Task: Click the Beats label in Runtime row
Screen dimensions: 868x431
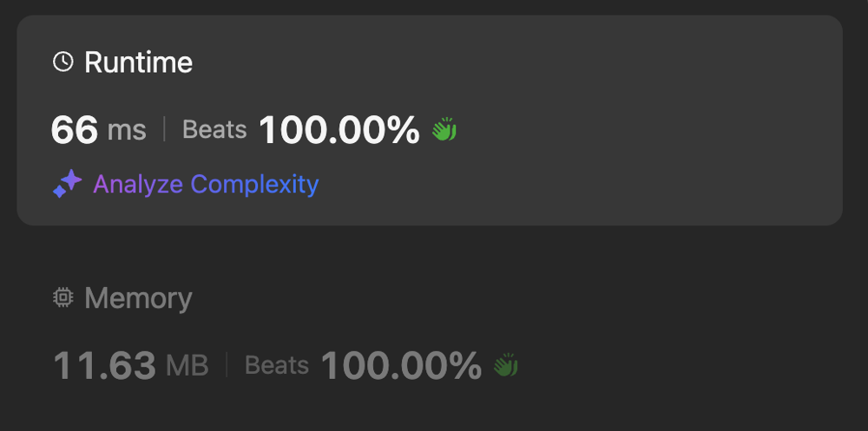Action: pos(214,130)
